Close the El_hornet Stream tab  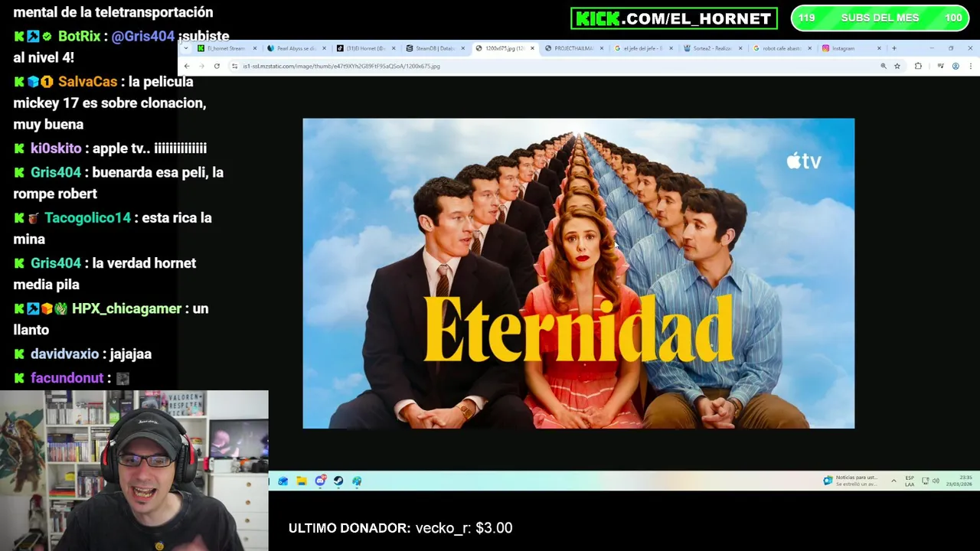click(x=255, y=48)
